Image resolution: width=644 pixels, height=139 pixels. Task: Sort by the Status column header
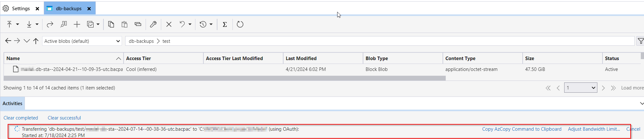(x=622, y=58)
